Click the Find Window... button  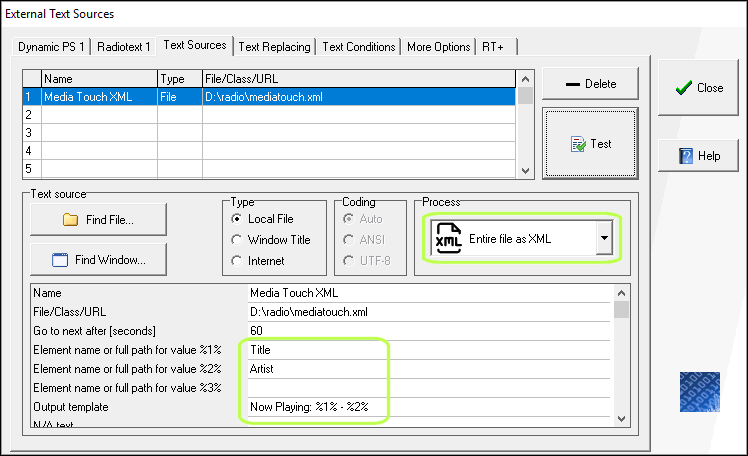pyautogui.click(x=99, y=260)
